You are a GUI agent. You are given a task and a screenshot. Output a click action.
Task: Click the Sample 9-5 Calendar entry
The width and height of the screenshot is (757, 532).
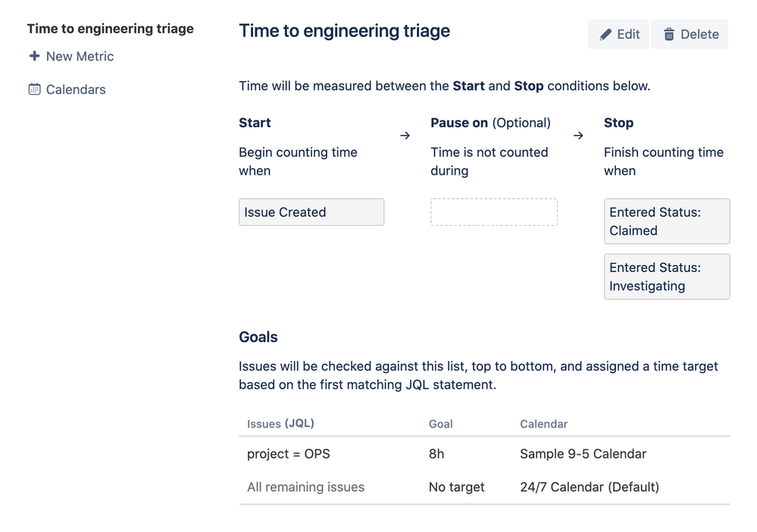point(583,455)
